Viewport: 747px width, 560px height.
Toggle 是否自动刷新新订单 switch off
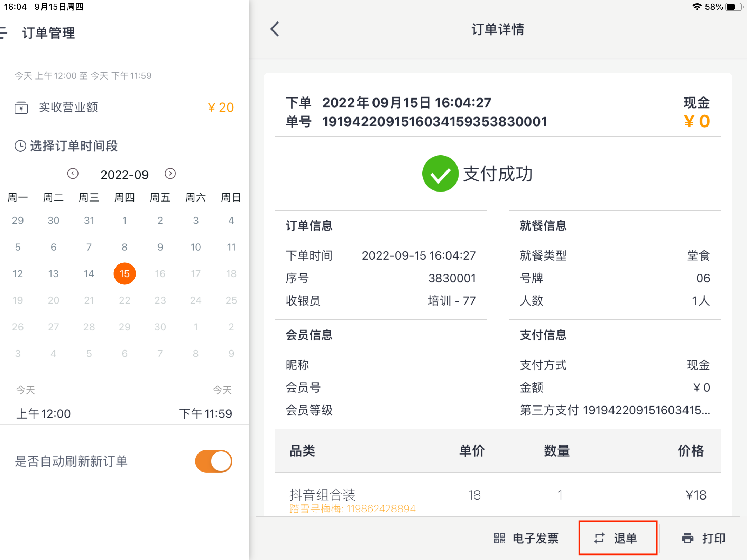[x=214, y=461]
